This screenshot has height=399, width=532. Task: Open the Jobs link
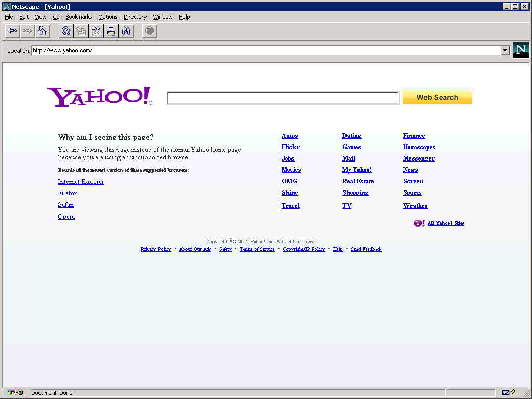[288, 158]
